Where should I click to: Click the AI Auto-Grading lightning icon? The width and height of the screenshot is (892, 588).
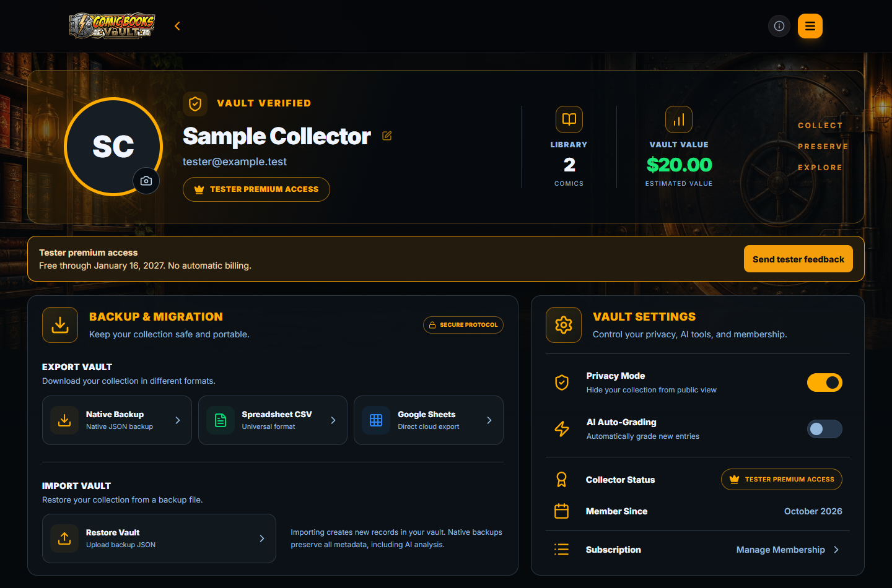click(562, 429)
